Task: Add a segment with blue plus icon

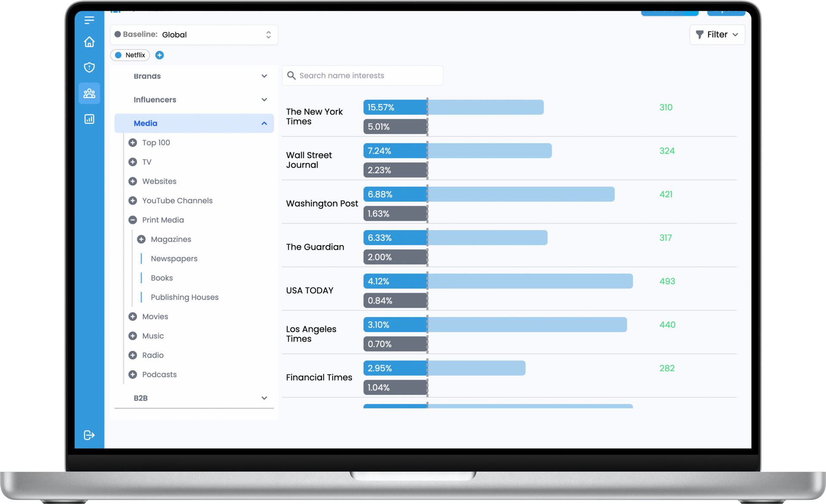Action: 159,55
